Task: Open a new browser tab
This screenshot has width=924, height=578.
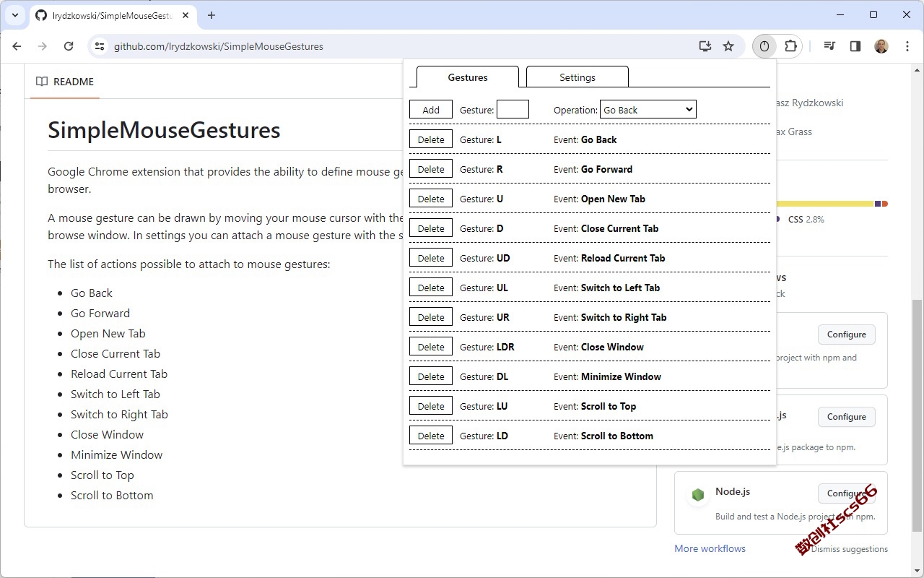Action: [212, 15]
